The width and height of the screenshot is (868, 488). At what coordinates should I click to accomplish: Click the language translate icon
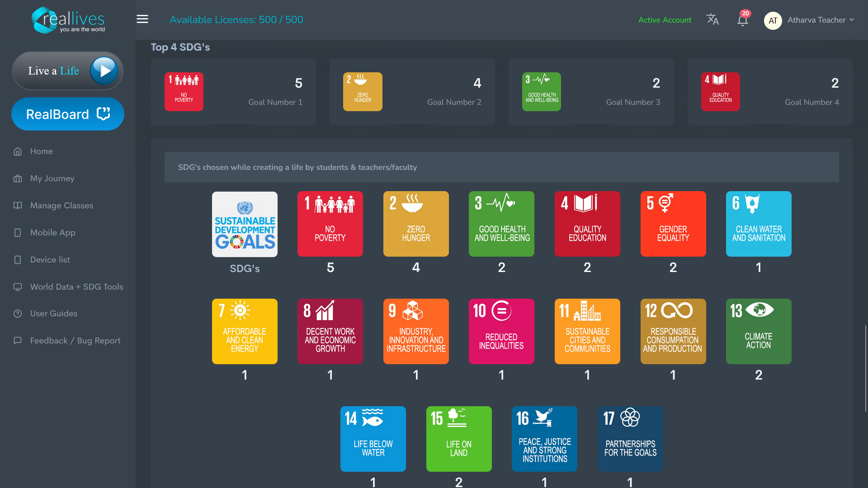pos(712,19)
